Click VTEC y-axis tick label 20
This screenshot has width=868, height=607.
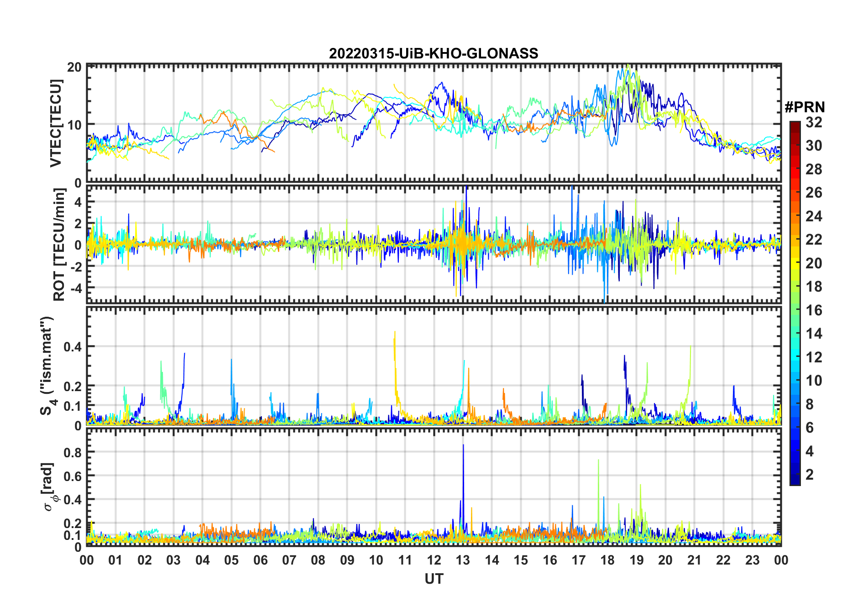point(74,67)
